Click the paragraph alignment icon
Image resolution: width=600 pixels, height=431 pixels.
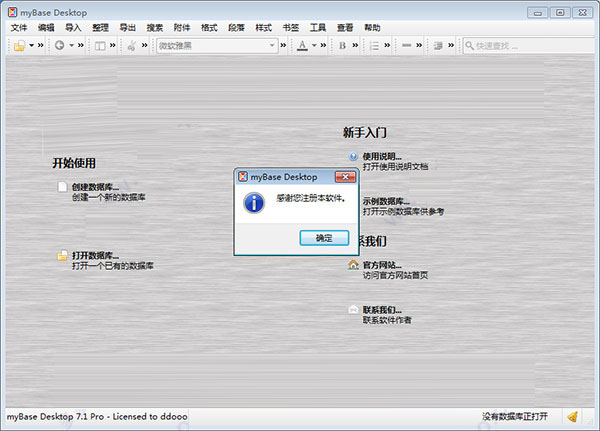pyautogui.click(x=438, y=46)
